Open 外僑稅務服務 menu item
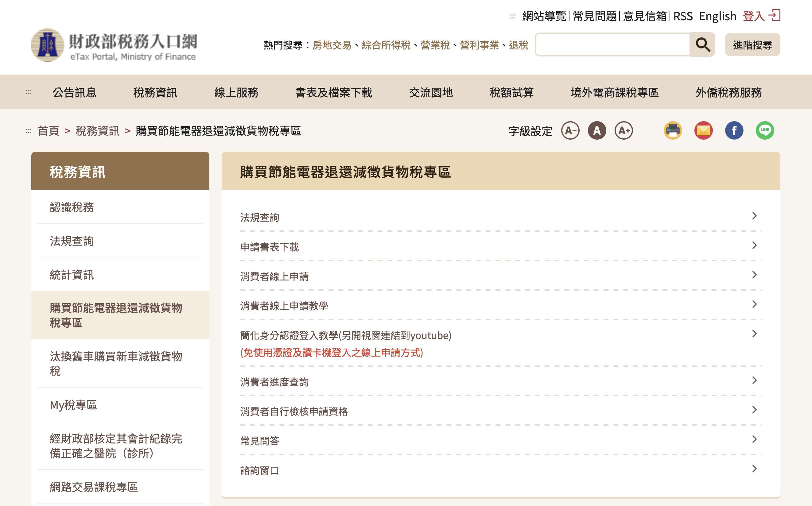The height and width of the screenshot is (506, 812). pos(729,92)
